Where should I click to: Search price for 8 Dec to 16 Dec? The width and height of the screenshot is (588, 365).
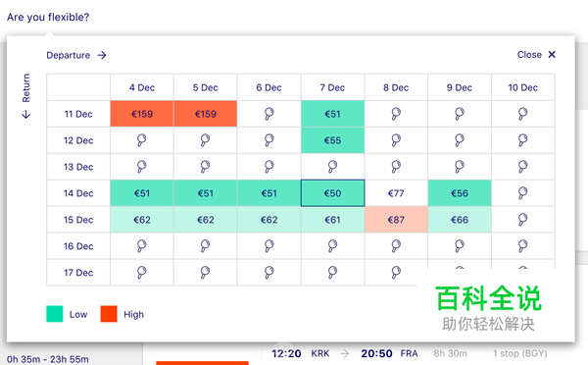(396, 246)
